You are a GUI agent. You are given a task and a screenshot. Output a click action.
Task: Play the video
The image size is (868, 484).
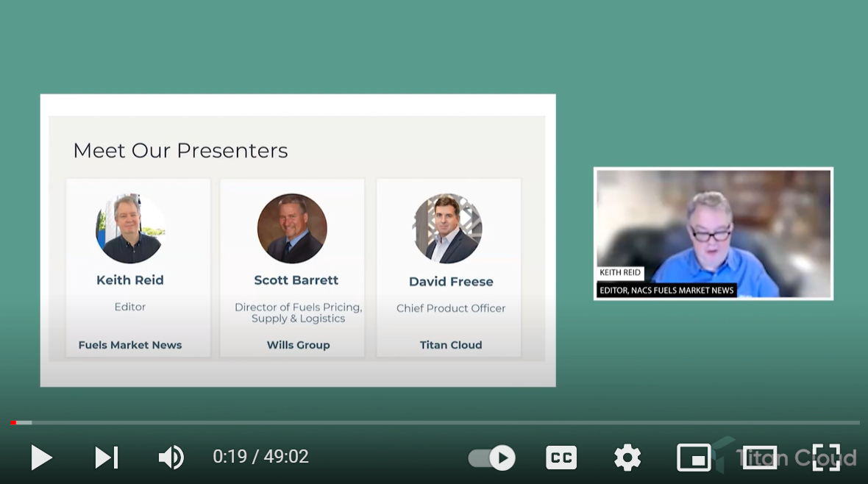tap(41, 458)
